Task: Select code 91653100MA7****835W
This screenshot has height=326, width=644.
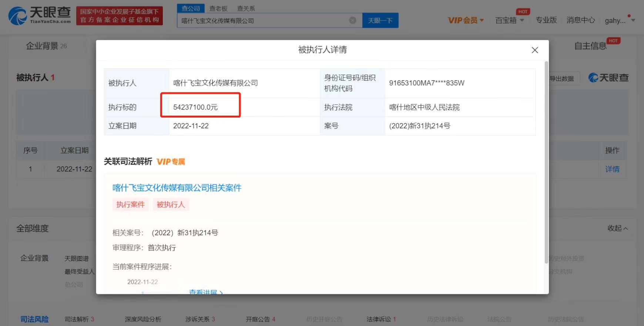Action: (427, 83)
